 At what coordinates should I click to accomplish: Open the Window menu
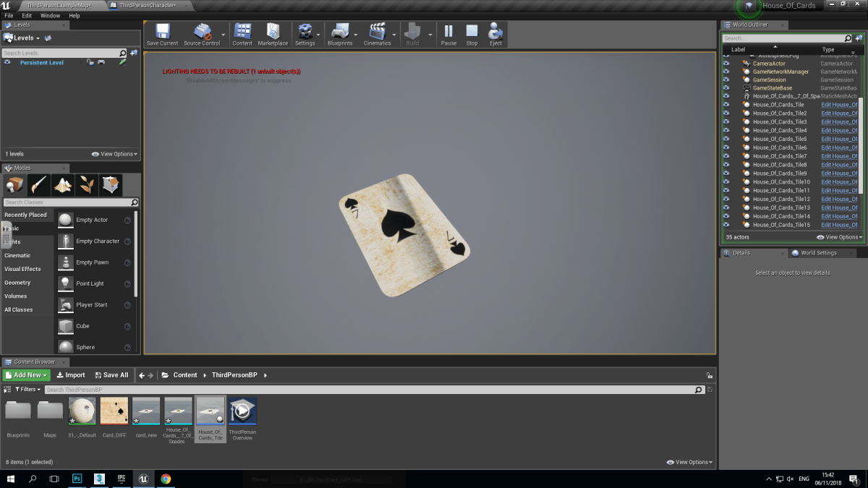50,15
